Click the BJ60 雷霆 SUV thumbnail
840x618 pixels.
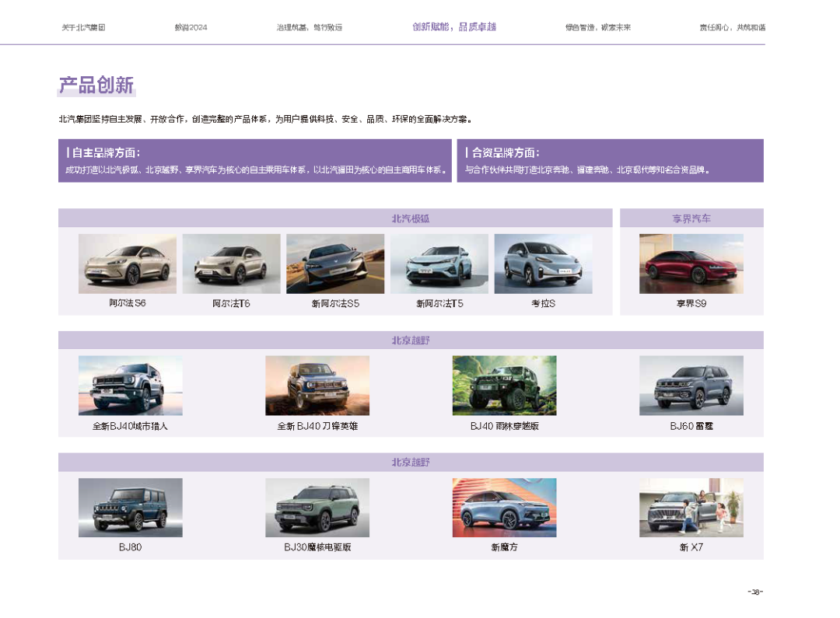pyautogui.click(x=691, y=386)
